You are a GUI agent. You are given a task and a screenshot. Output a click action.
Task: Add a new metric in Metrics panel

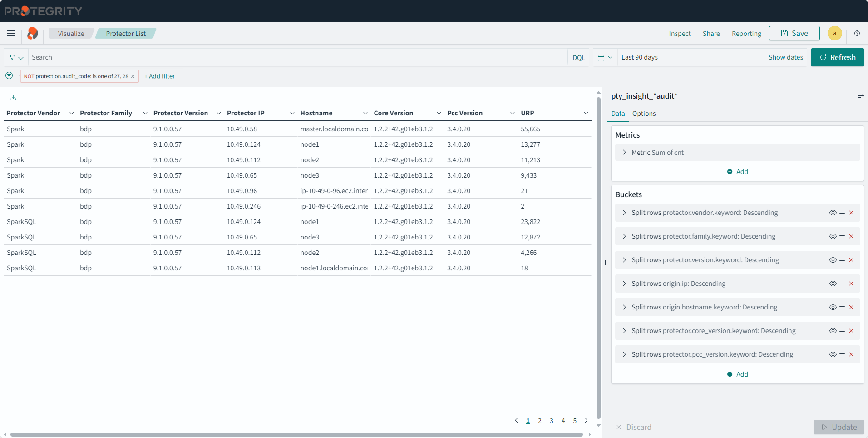[x=737, y=172]
